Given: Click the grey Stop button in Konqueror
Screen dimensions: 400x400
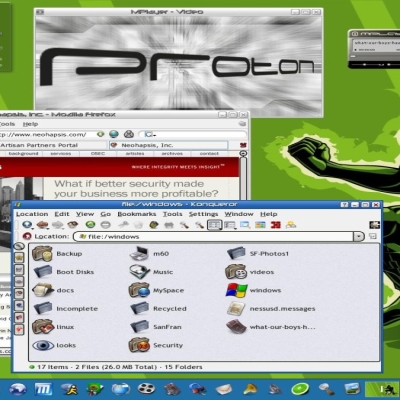Looking at the screenshot, I should 106,225.
